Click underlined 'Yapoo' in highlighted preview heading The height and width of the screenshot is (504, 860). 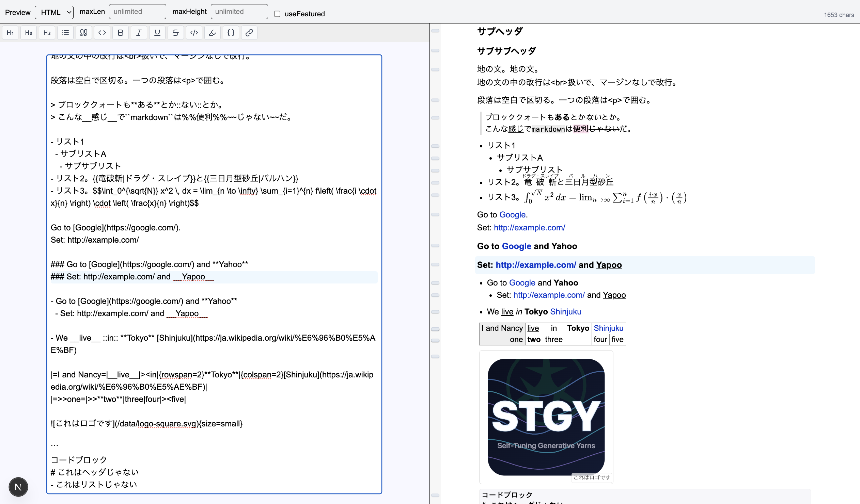click(609, 265)
